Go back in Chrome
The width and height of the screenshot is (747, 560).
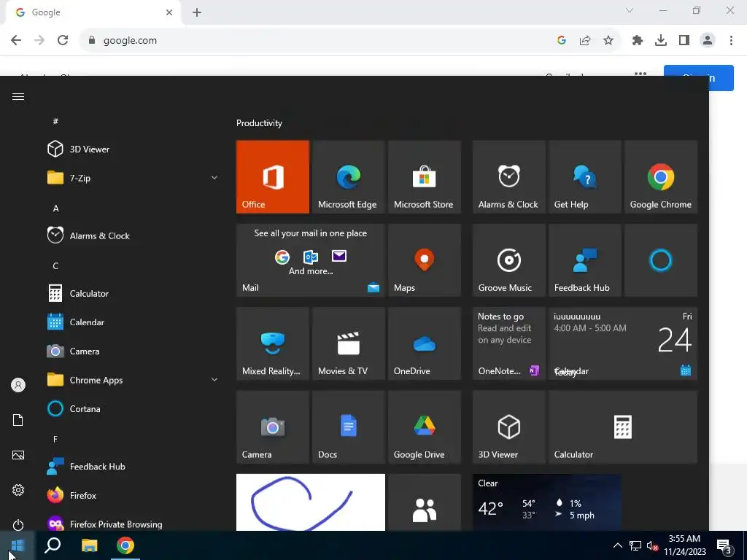(16, 41)
